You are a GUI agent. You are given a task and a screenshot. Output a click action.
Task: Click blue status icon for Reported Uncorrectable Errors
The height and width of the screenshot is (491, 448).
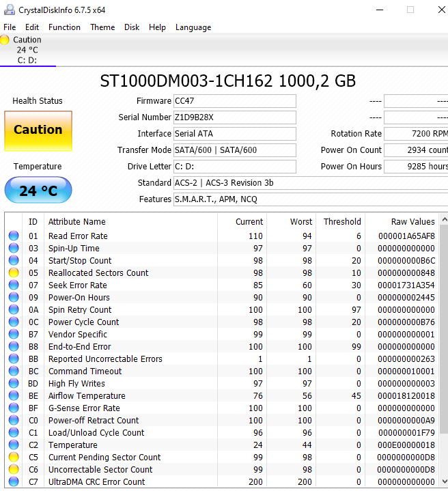click(14, 359)
